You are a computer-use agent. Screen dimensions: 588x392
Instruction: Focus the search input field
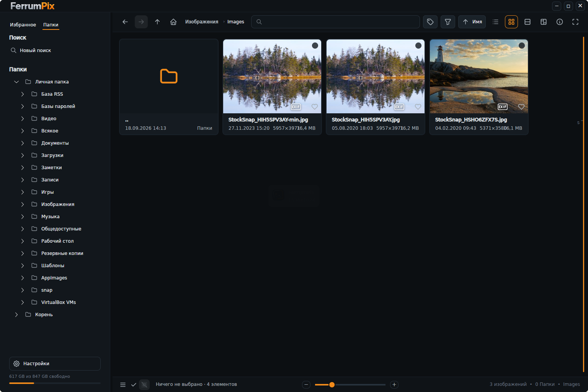[335, 22]
